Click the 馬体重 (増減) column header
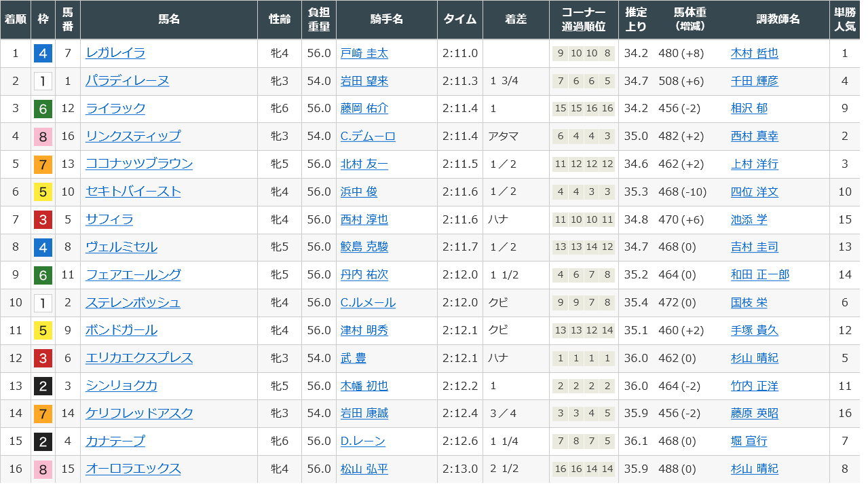 pos(690,20)
